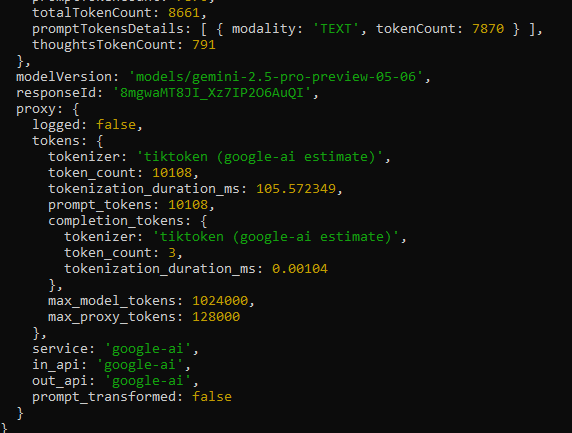This screenshot has width=572, height=433.
Task: Click the max_proxy_tokens value 128000
Action: click(216, 317)
